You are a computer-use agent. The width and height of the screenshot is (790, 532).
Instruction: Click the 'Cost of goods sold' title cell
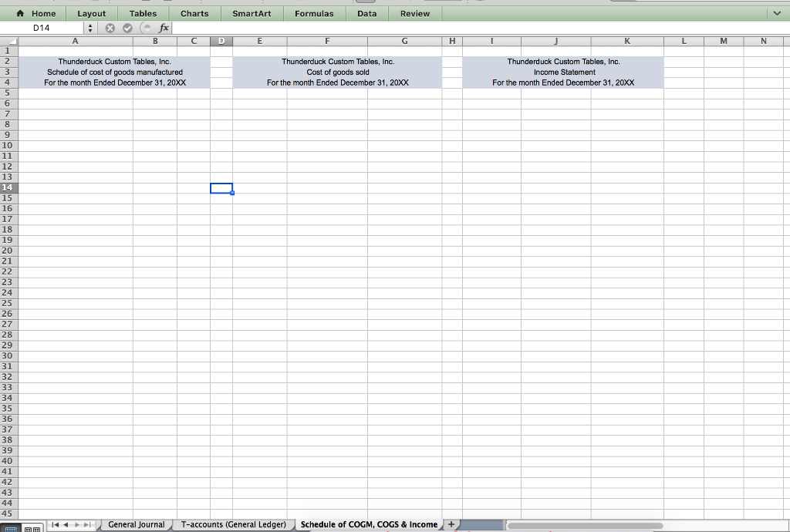pyautogui.click(x=338, y=72)
